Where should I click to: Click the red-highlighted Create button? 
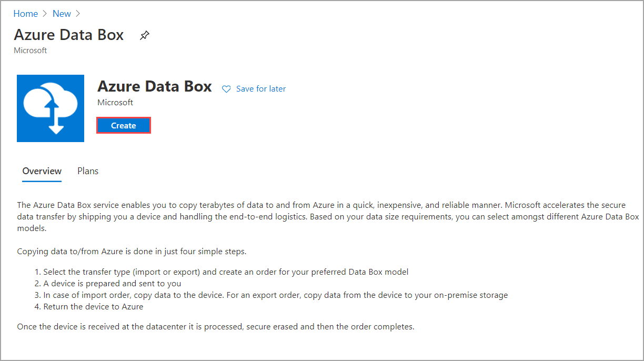pos(123,125)
